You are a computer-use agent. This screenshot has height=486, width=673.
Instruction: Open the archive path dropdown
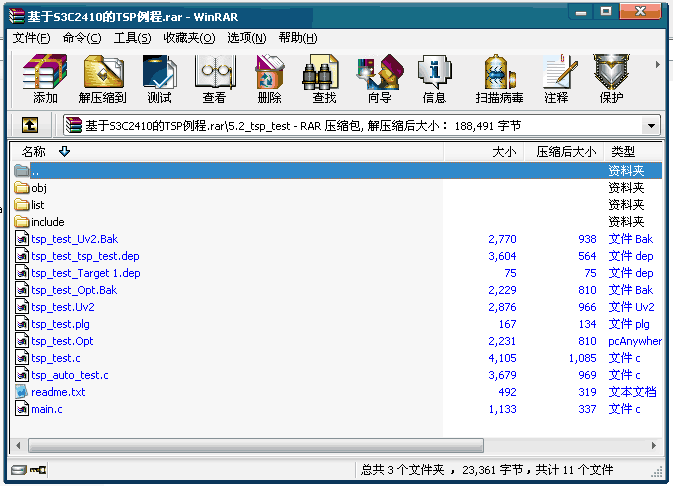click(x=651, y=126)
